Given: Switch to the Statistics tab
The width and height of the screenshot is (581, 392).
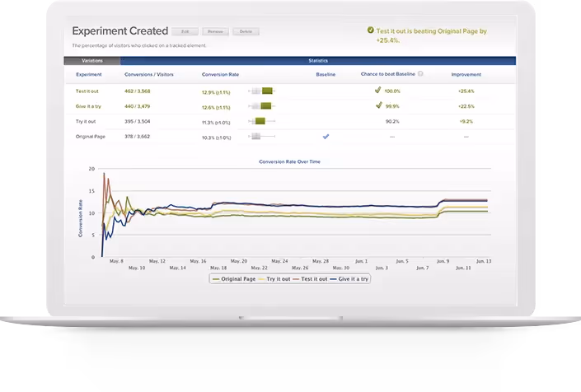Looking at the screenshot, I should [x=318, y=61].
